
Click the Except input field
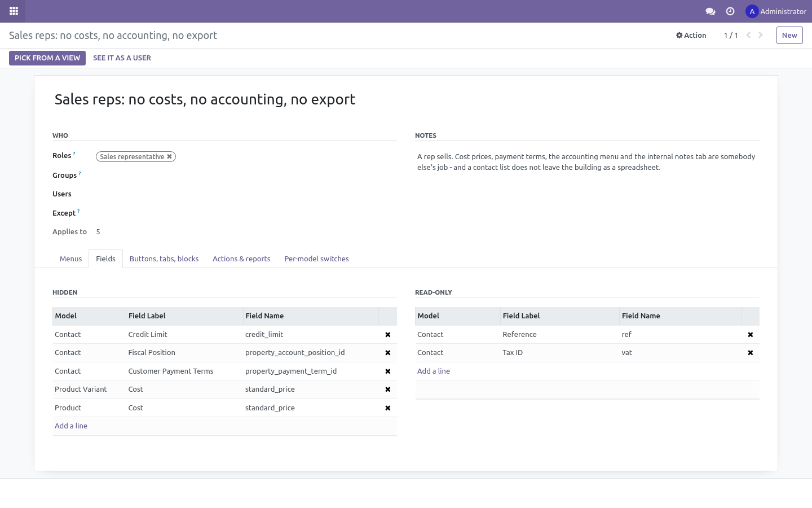[x=246, y=213]
